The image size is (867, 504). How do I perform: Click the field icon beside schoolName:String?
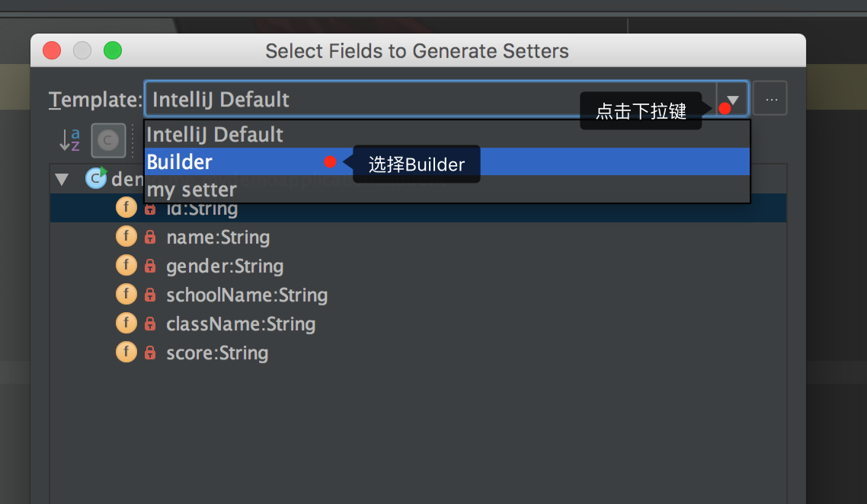pos(126,295)
